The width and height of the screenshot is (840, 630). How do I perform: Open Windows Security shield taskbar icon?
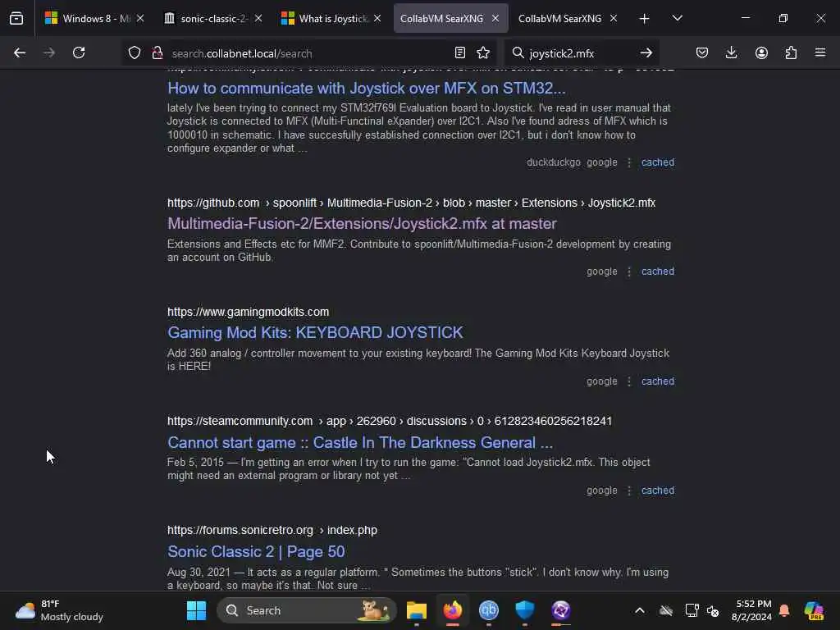pyautogui.click(x=524, y=610)
